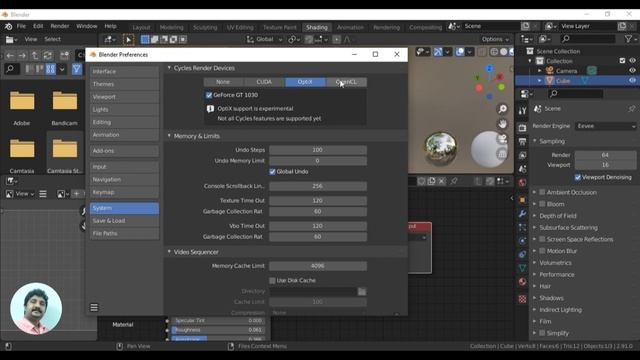
Task: Collapse the Cycles Render Devices section
Action: click(x=169, y=68)
